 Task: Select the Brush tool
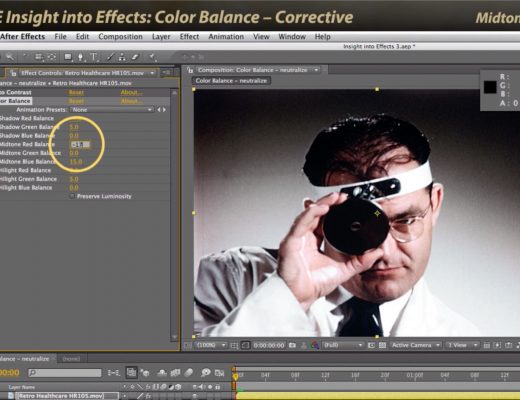pos(110,57)
